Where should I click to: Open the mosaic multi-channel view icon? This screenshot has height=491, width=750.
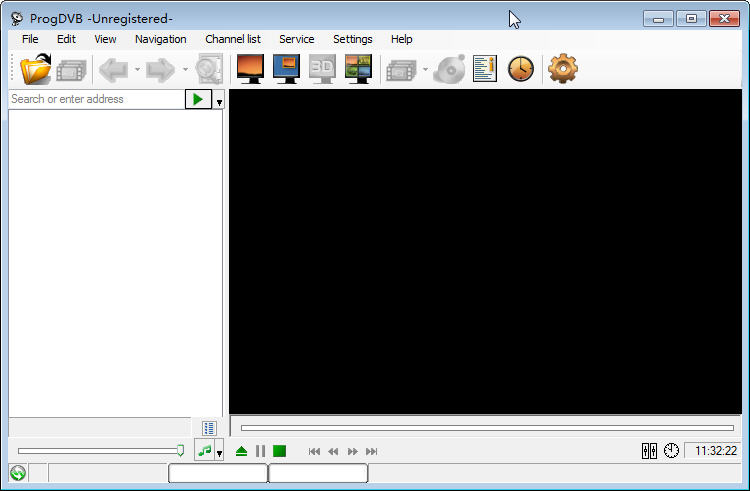pyautogui.click(x=358, y=69)
